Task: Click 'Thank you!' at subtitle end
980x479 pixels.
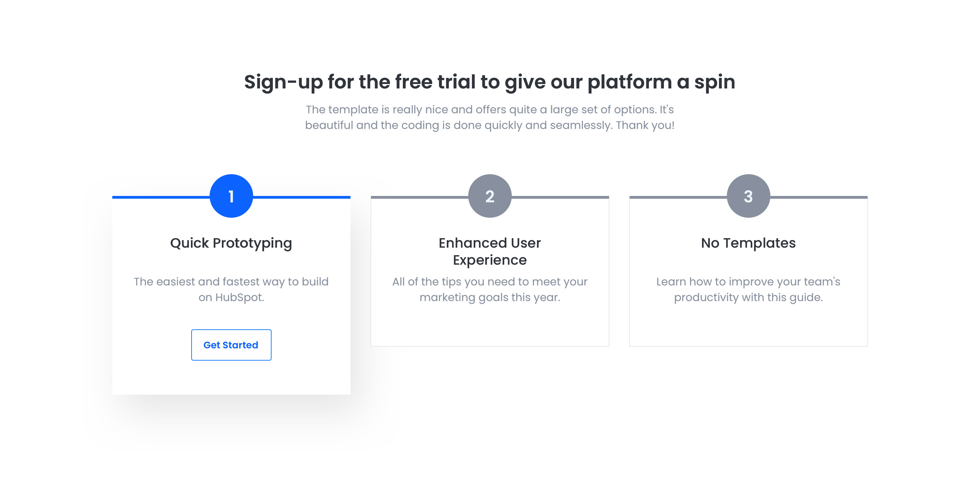Action: coord(645,125)
